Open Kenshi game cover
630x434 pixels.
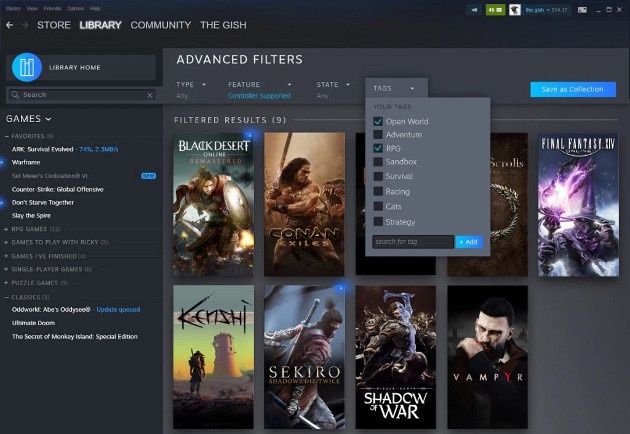[x=213, y=357]
